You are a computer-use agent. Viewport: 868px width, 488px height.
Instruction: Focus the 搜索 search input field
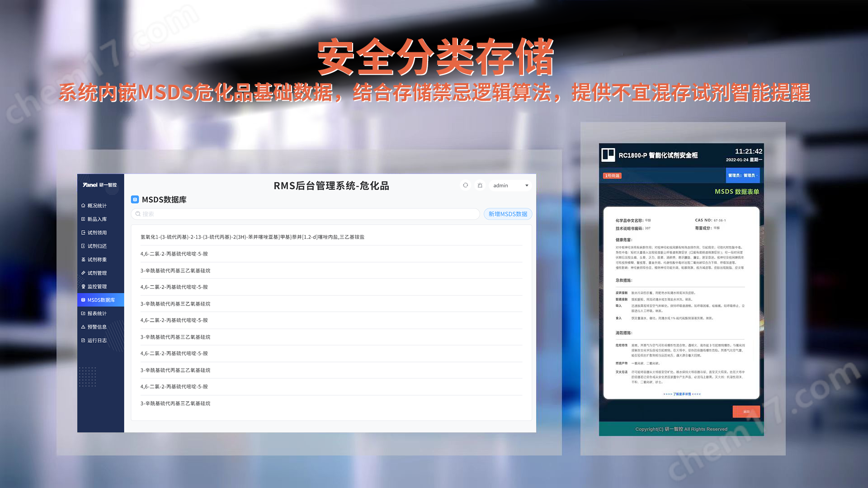point(306,214)
